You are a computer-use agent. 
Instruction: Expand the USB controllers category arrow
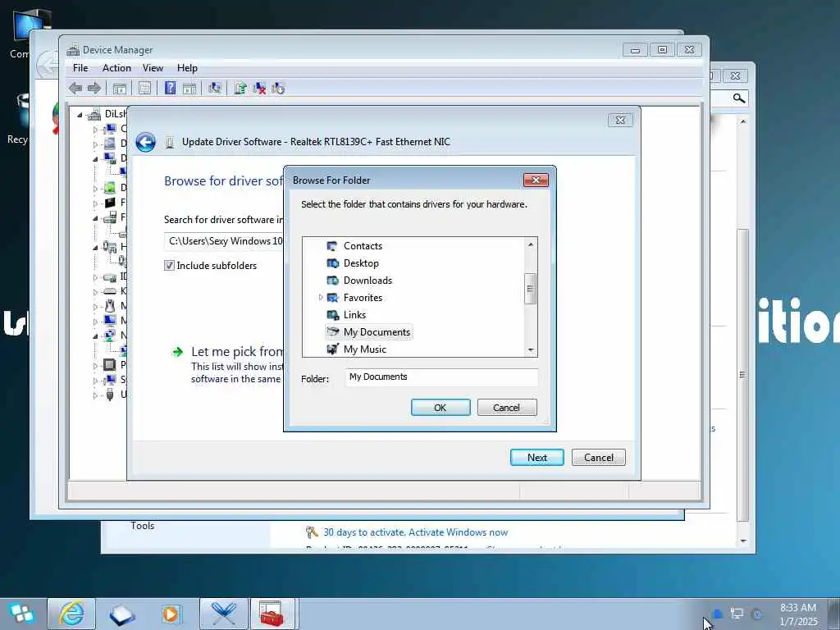[95, 395]
